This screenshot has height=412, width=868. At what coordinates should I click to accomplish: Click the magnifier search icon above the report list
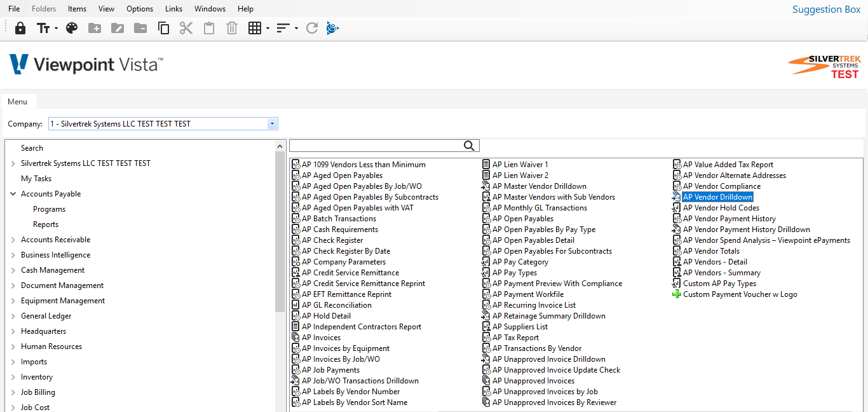point(469,146)
